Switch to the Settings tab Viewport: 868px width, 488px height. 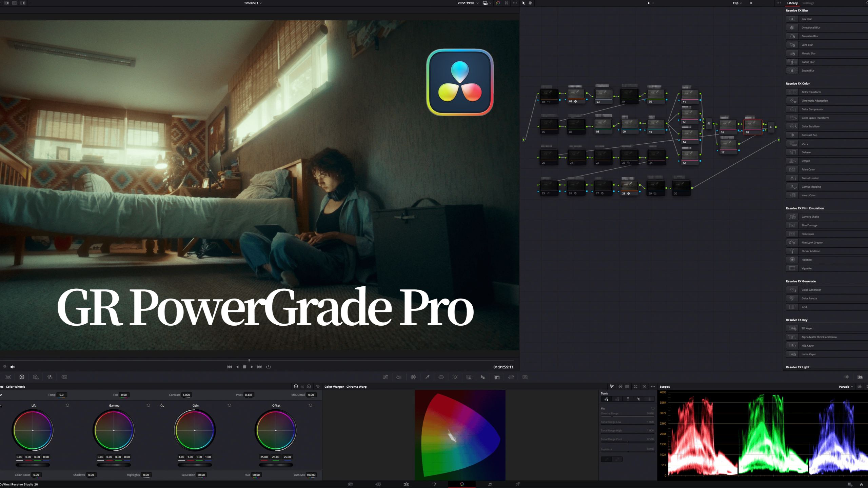pos(808,3)
